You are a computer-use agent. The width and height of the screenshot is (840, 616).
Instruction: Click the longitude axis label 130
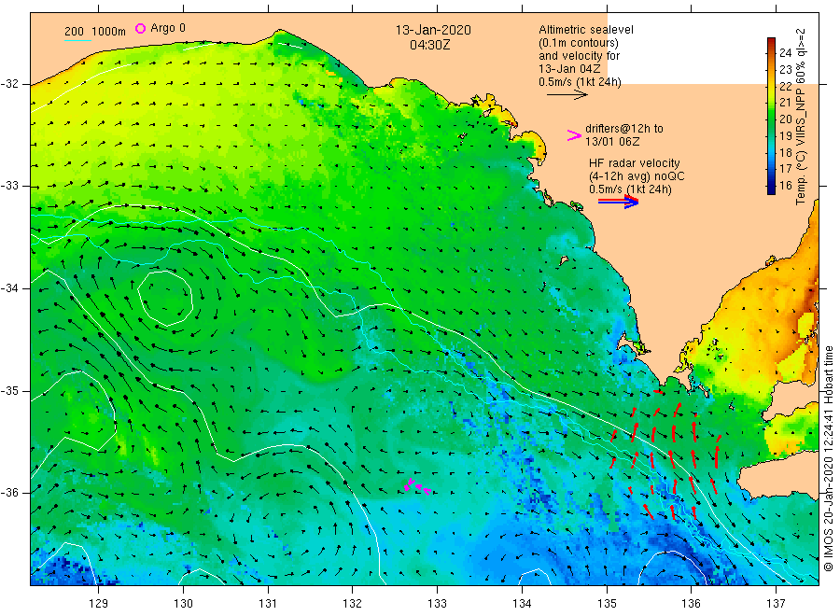(x=183, y=603)
